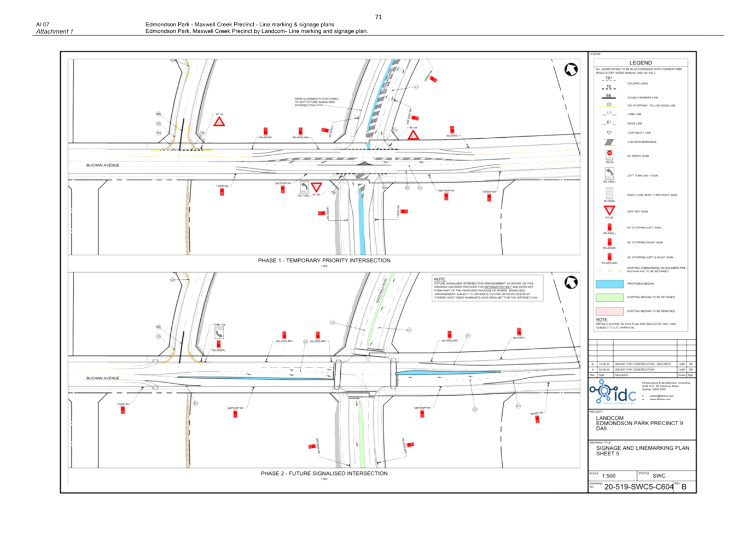Click the chevron markings hatch symbol in legend
Image resolution: width=756 pixels, height=534 pixels.
(x=608, y=142)
